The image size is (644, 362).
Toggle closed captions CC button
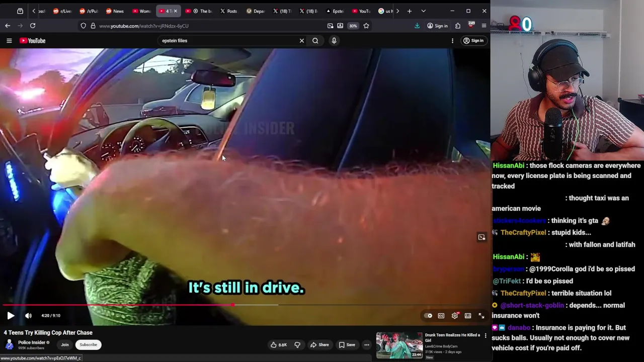tap(441, 316)
